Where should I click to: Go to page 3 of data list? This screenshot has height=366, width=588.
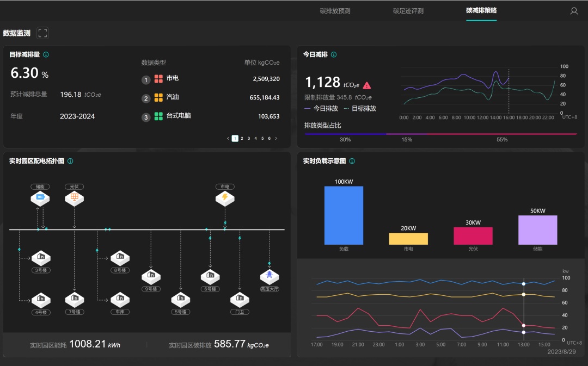coord(249,138)
